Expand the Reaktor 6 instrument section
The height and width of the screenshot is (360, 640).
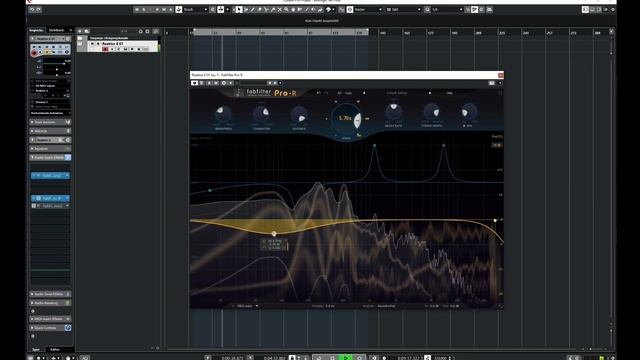coord(50,140)
